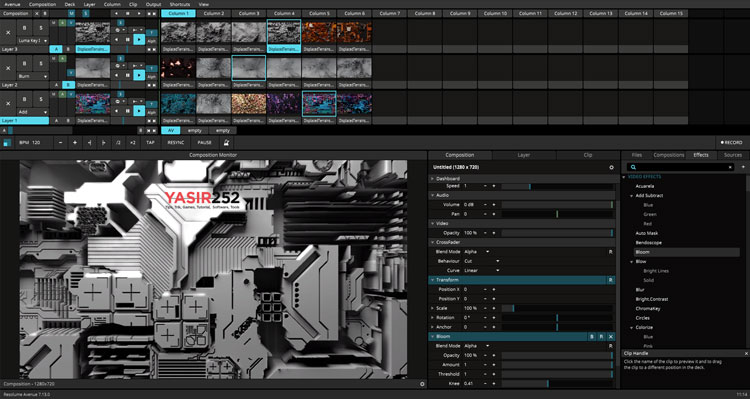Open Curve Linear dropdown
The image size is (750, 399).
click(481, 270)
